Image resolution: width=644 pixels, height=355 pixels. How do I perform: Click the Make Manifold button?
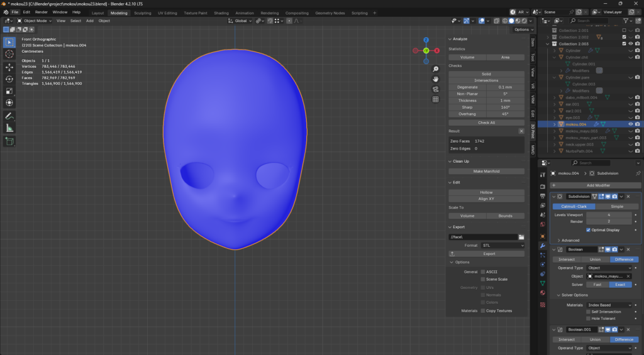click(486, 171)
